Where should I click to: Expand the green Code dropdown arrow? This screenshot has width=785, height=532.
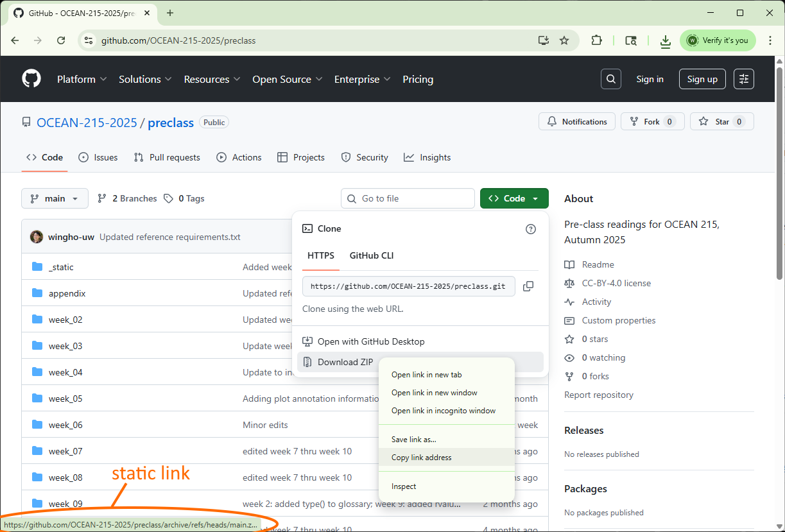535,198
